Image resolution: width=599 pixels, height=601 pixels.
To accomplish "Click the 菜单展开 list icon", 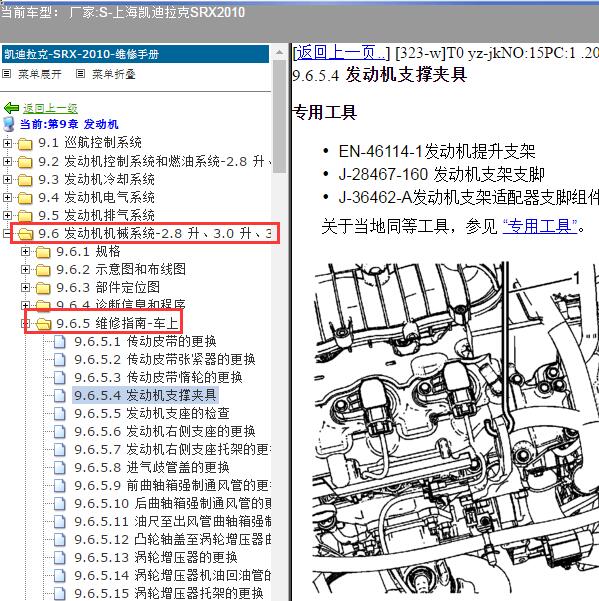I will (7, 74).
